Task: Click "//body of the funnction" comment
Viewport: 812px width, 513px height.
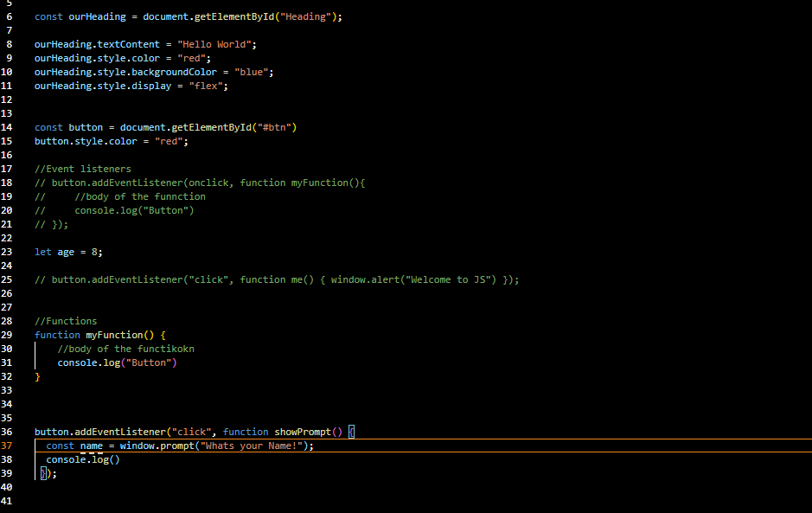Action: (140, 197)
